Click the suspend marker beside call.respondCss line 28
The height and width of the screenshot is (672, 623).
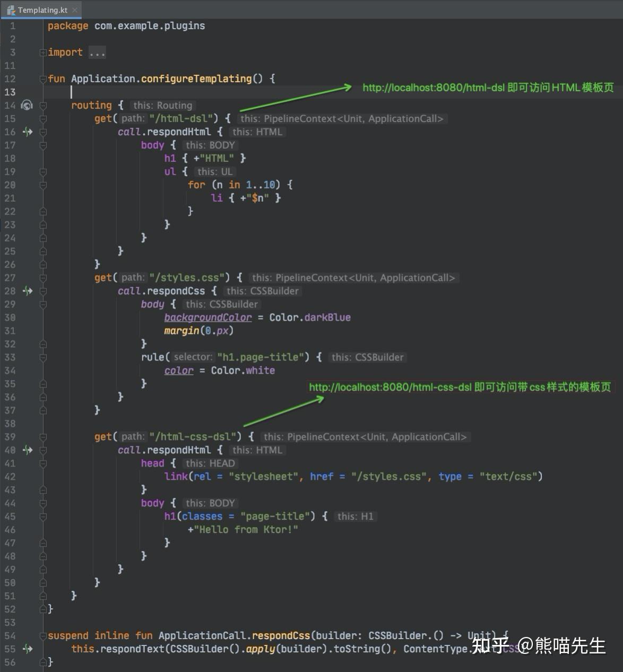click(x=27, y=291)
